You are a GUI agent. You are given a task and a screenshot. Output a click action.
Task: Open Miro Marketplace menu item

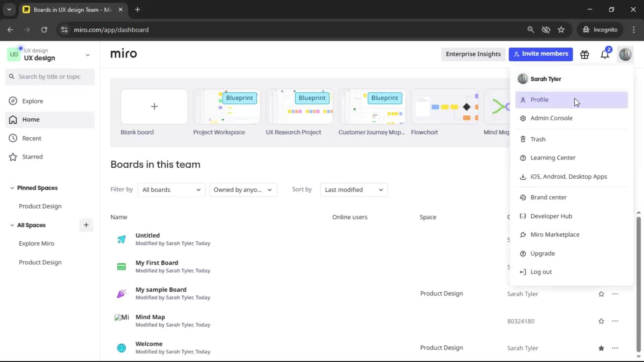point(572,235)
